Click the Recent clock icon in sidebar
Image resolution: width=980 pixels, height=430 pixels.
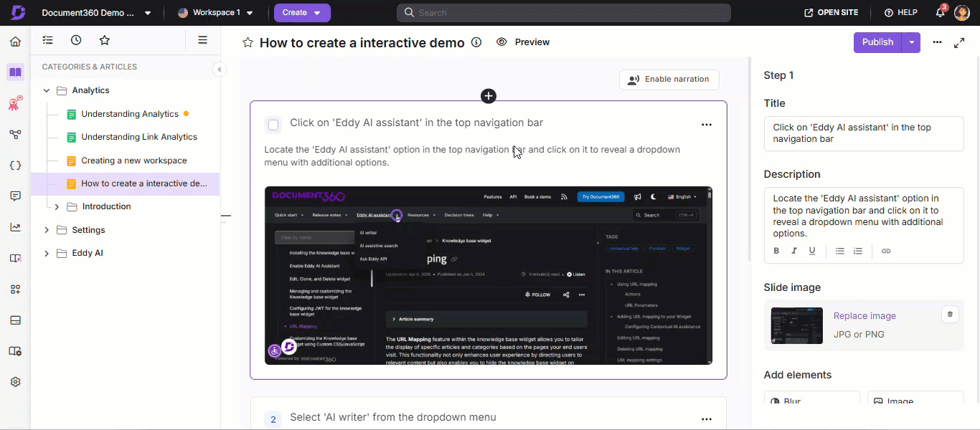(76, 40)
